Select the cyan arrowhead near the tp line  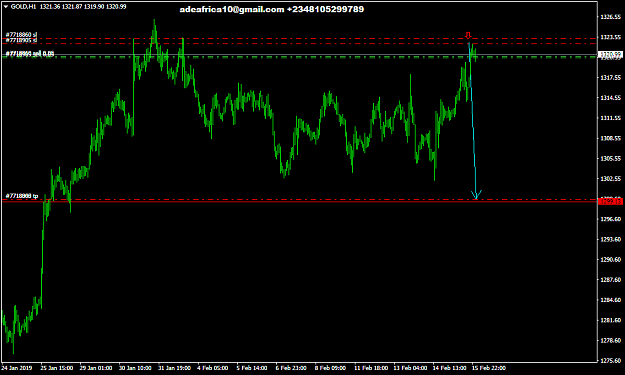476,194
